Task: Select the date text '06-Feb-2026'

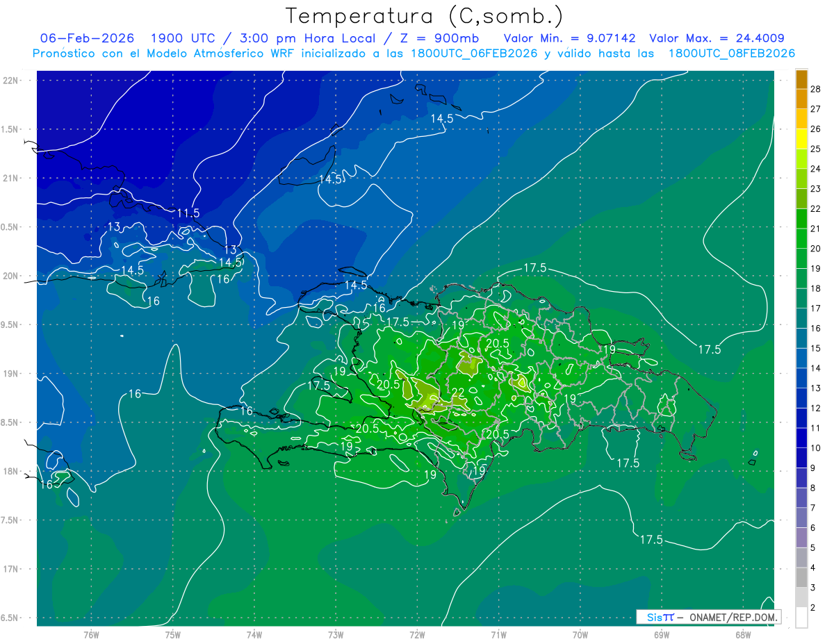Action: pyautogui.click(x=87, y=38)
